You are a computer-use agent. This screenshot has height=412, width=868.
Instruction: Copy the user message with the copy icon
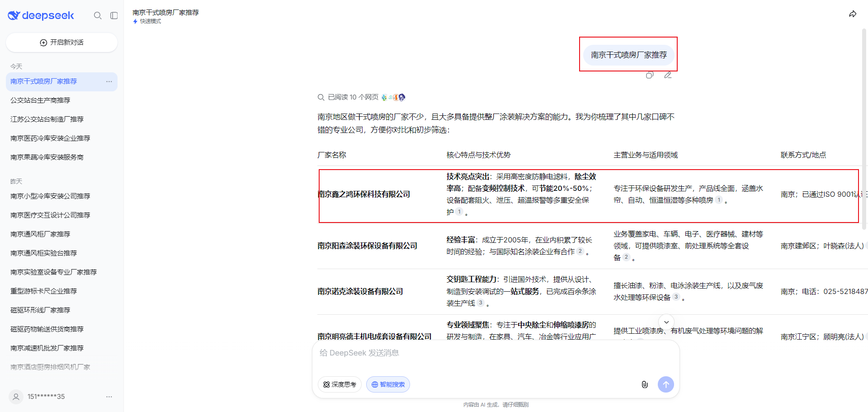650,75
